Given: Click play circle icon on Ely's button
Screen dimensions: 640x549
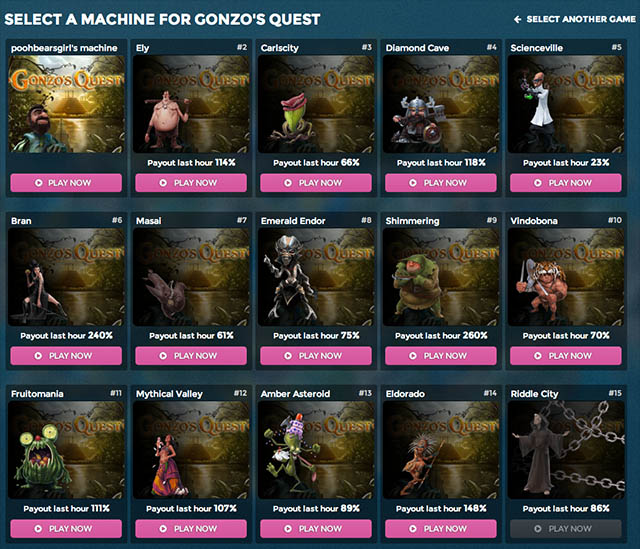Looking at the screenshot, I should [x=163, y=183].
